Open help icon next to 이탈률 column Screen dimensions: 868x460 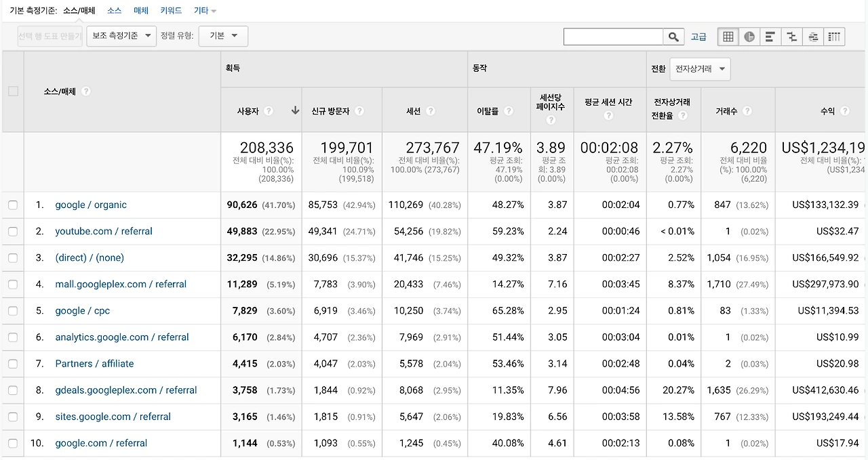(509, 111)
